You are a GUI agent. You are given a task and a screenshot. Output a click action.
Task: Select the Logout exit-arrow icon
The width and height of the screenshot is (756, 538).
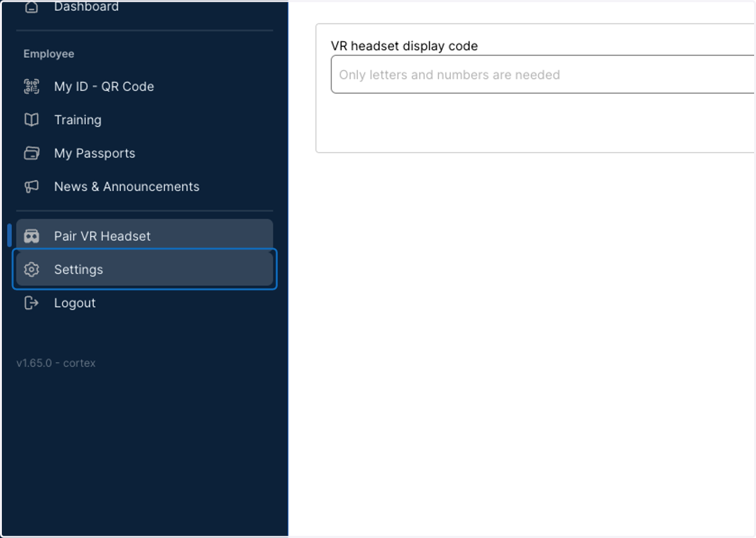[x=31, y=303]
